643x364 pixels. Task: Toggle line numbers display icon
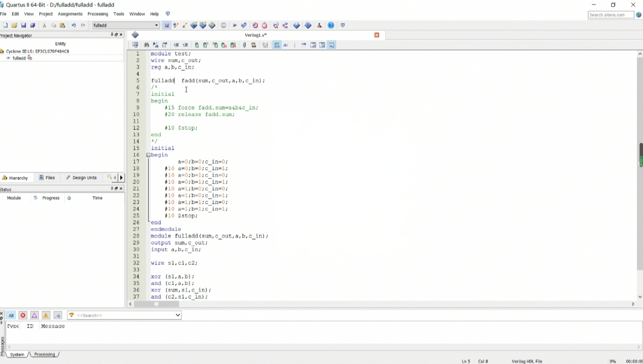pyautogui.click(x=277, y=45)
